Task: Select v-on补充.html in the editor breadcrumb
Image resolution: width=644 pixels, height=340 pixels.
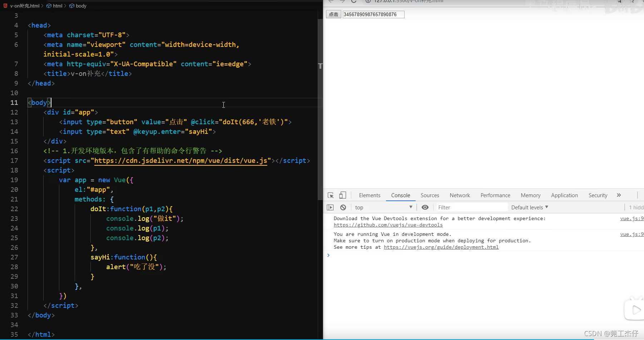Action: [x=25, y=6]
